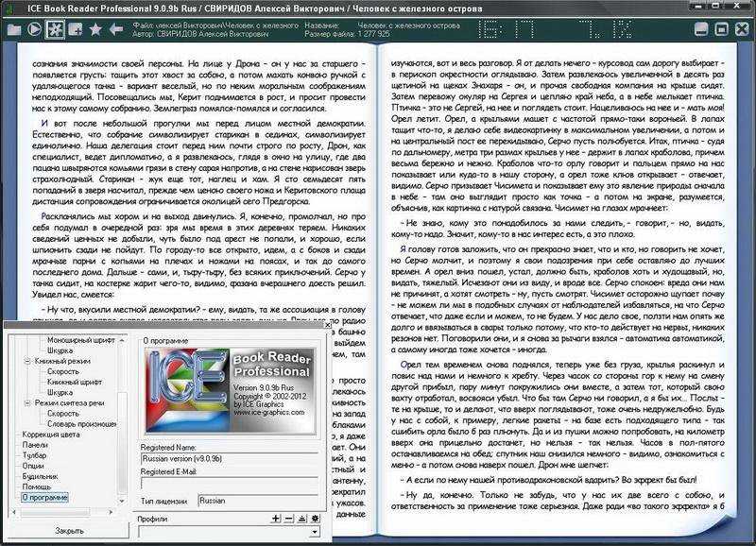
Task: Click the settings tree scroll down arrow
Action: (x=122, y=502)
